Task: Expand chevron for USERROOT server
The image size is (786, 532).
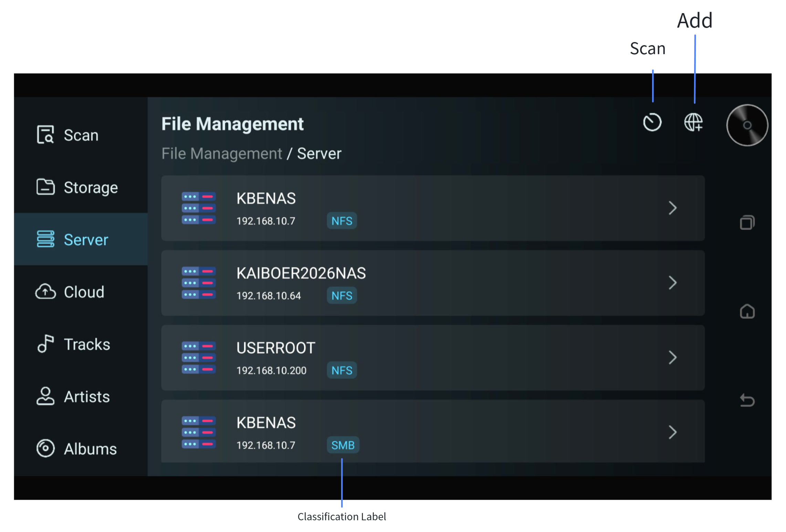Action: pos(672,357)
